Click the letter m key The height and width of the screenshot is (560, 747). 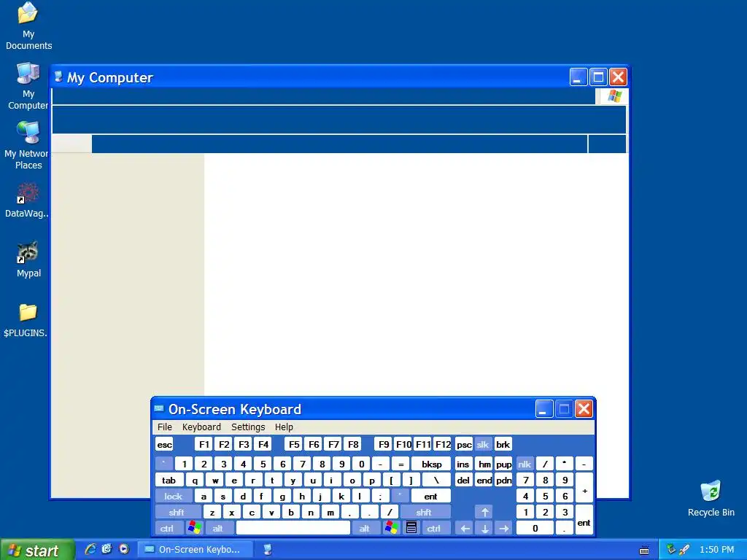click(330, 513)
